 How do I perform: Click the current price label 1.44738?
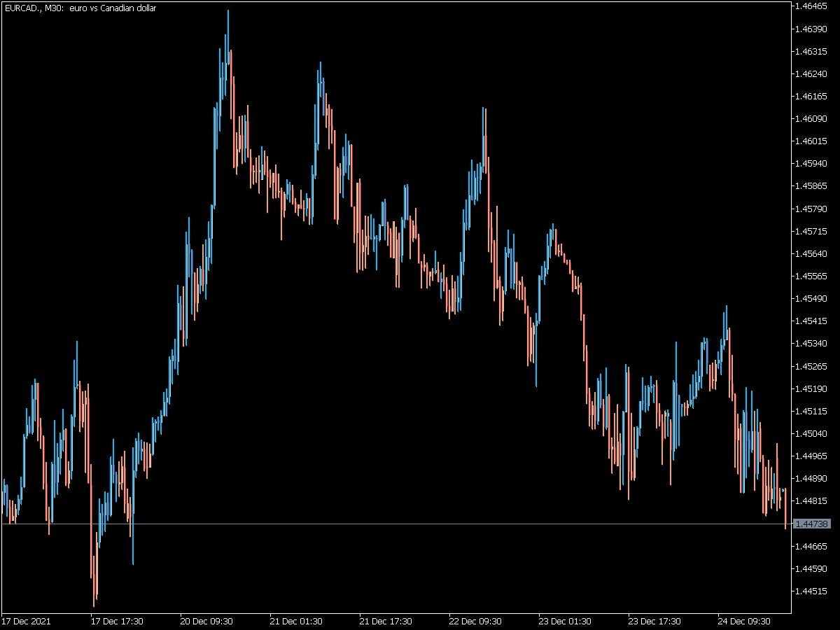(813, 524)
